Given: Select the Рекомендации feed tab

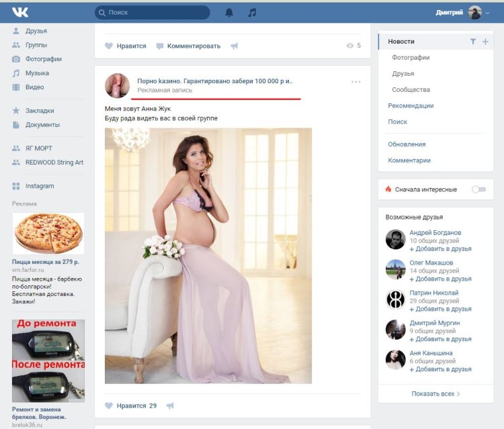Looking at the screenshot, I should 411,105.
